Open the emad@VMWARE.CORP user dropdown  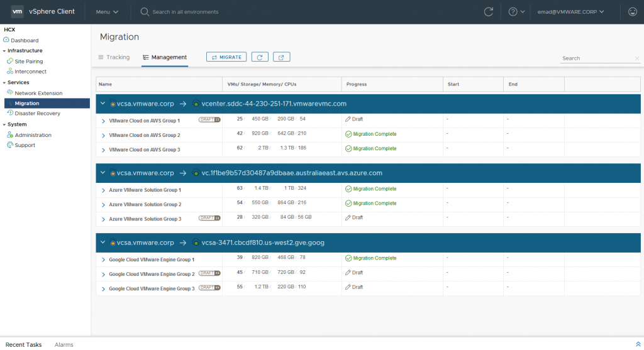tap(570, 12)
